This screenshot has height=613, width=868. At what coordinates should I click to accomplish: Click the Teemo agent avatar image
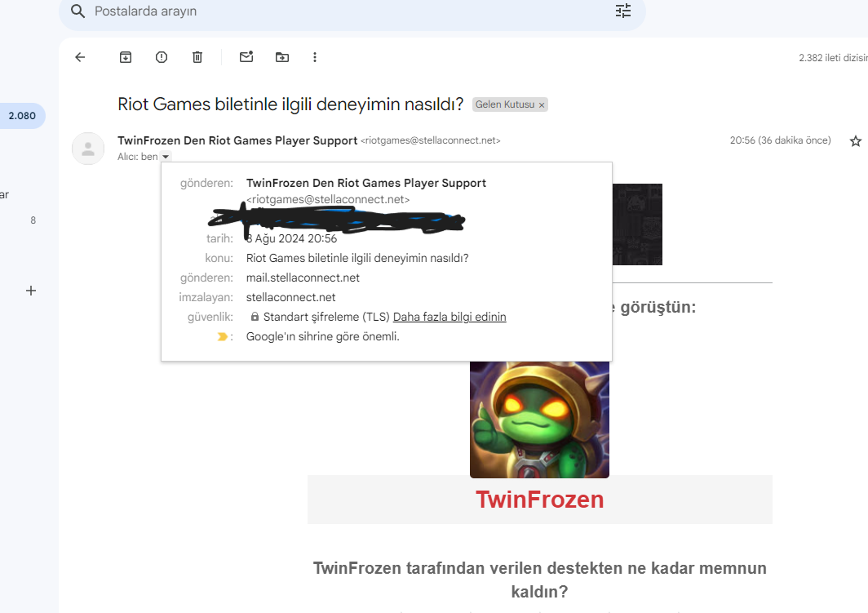coord(539,420)
